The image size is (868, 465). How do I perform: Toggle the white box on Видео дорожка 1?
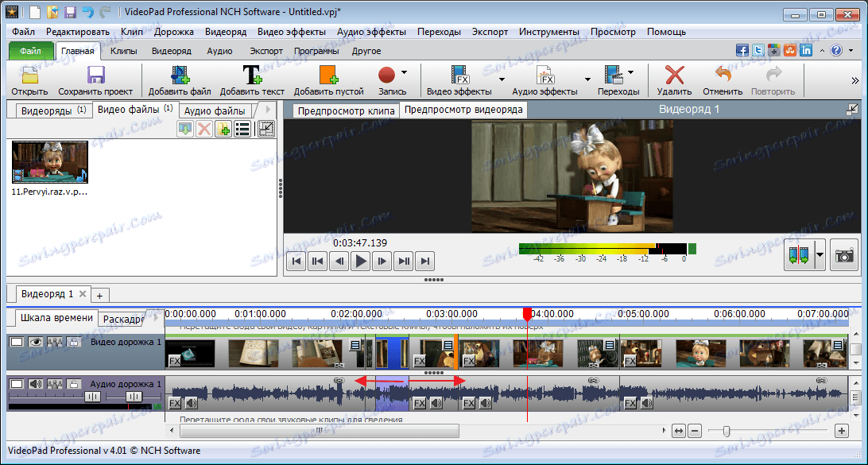17,342
